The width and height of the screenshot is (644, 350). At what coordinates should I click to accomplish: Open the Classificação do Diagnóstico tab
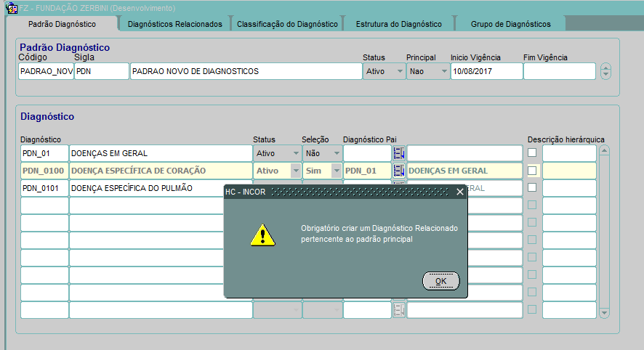click(287, 24)
